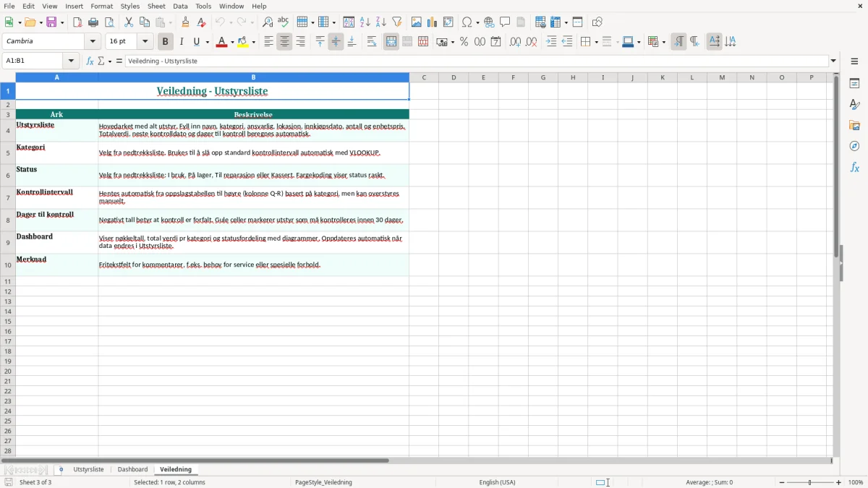Cut the selected cells
Screen dimensions: 868x488
129,22
